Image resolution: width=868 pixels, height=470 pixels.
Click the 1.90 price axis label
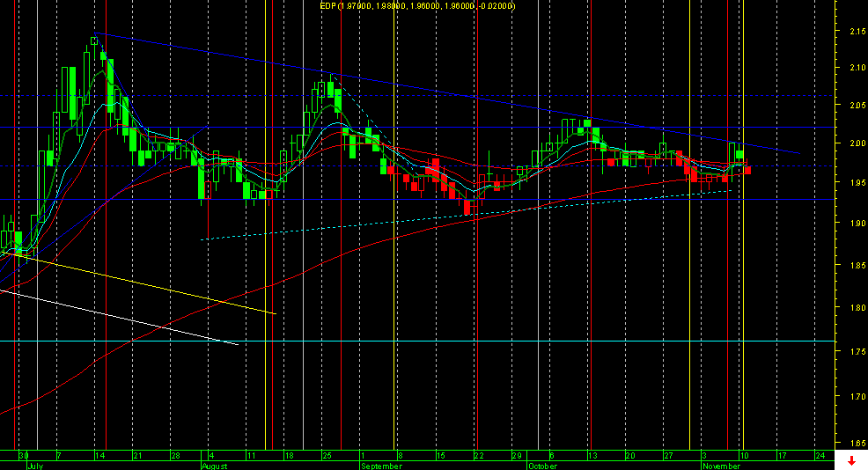pos(857,223)
